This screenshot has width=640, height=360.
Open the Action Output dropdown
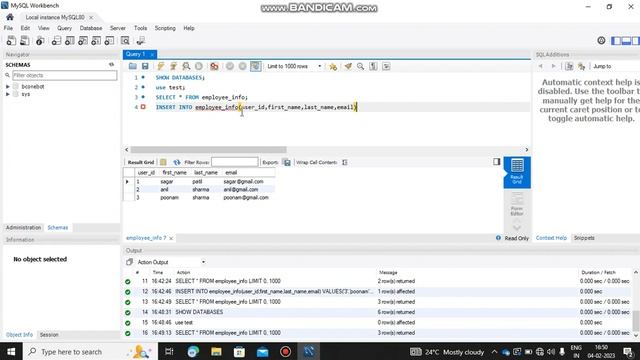[171, 262]
